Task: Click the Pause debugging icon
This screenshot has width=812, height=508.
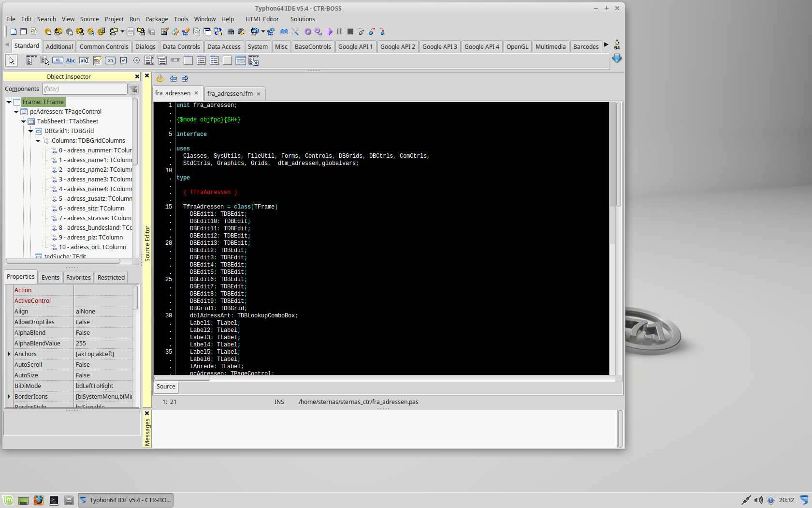Action: [340, 31]
